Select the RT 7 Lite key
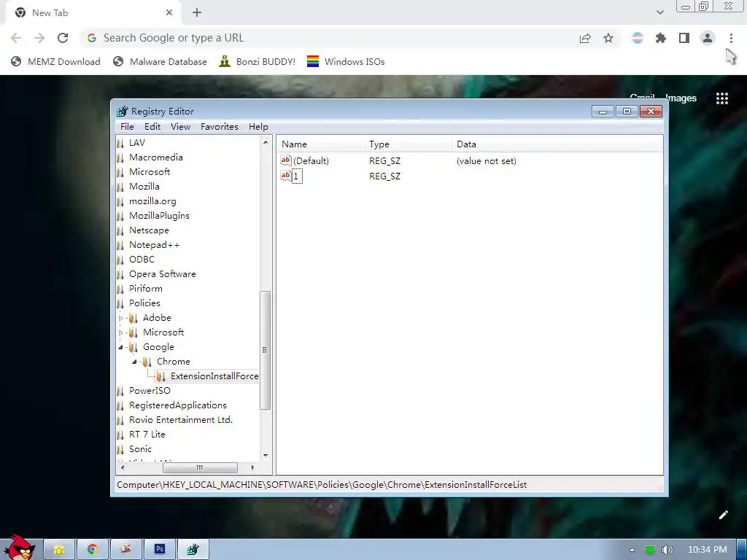 (147, 435)
